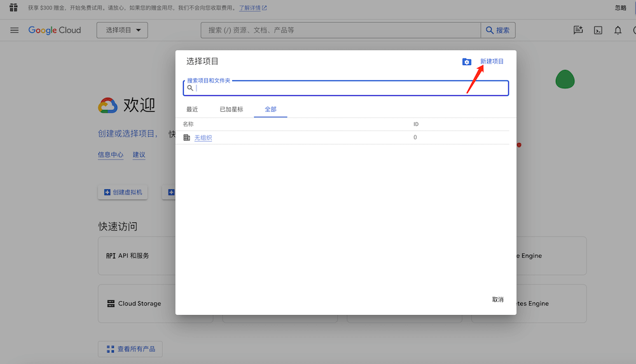Click the blue 搜索 button in the header
This screenshot has width=636, height=364.
498,30
